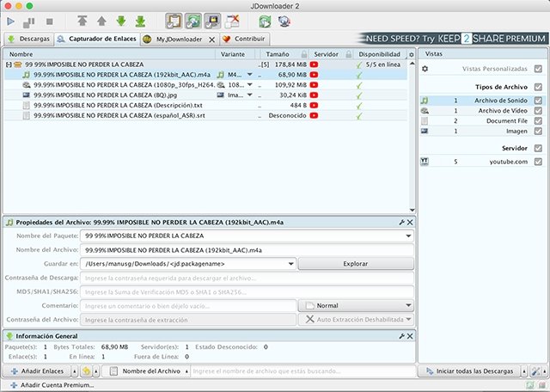Open table column settings gear

pos(412,55)
